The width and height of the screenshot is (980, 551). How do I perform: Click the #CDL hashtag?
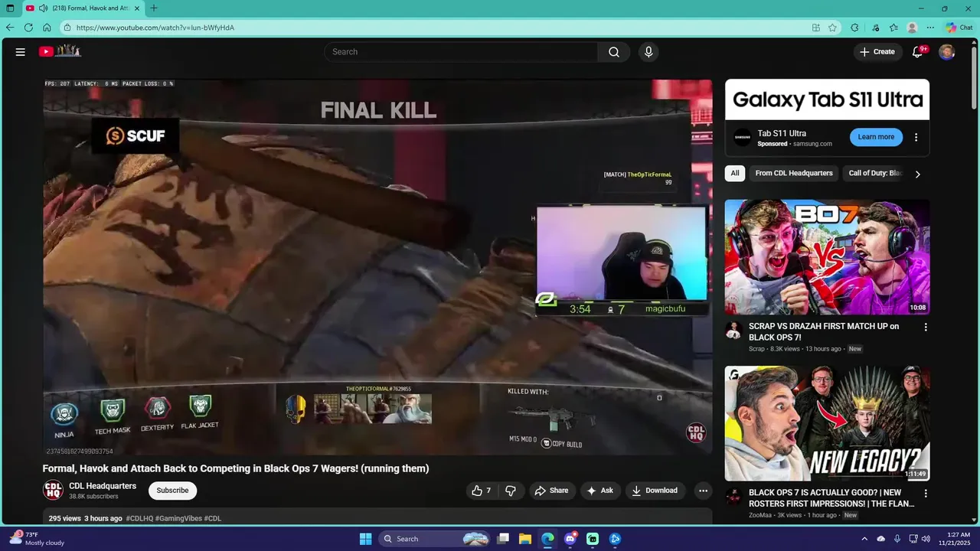pyautogui.click(x=213, y=518)
